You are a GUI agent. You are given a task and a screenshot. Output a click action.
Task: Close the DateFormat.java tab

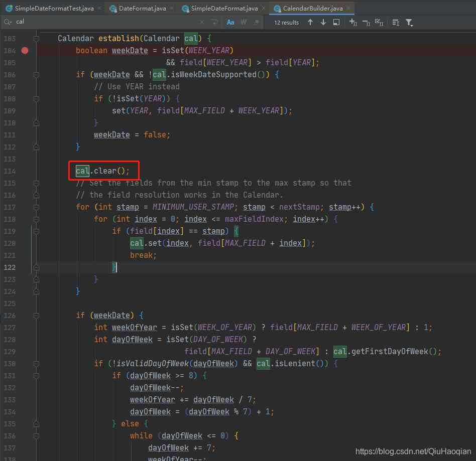(x=172, y=9)
